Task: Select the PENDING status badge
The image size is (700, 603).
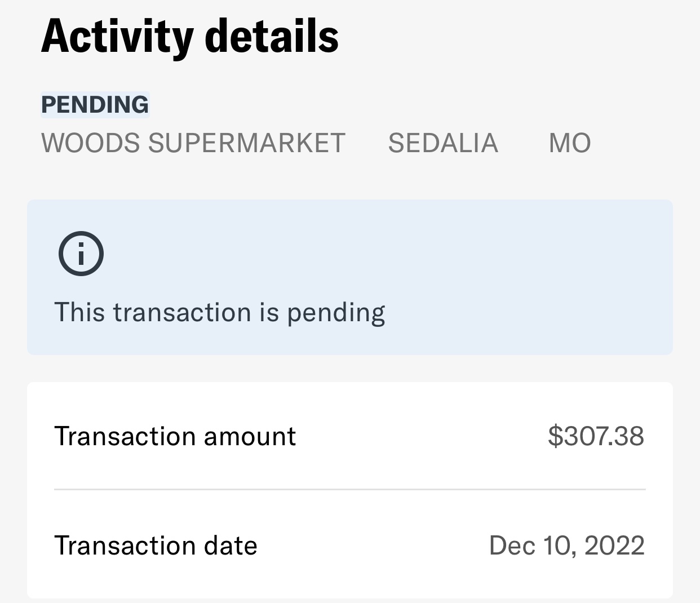Action: (x=95, y=105)
